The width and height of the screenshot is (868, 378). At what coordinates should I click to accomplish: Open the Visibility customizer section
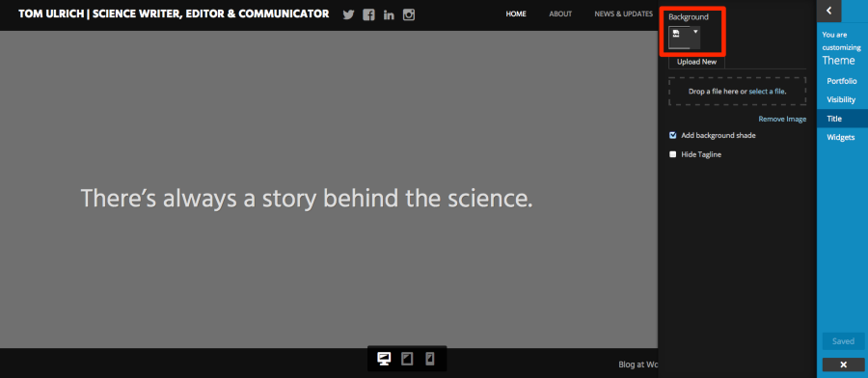pos(842,99)
